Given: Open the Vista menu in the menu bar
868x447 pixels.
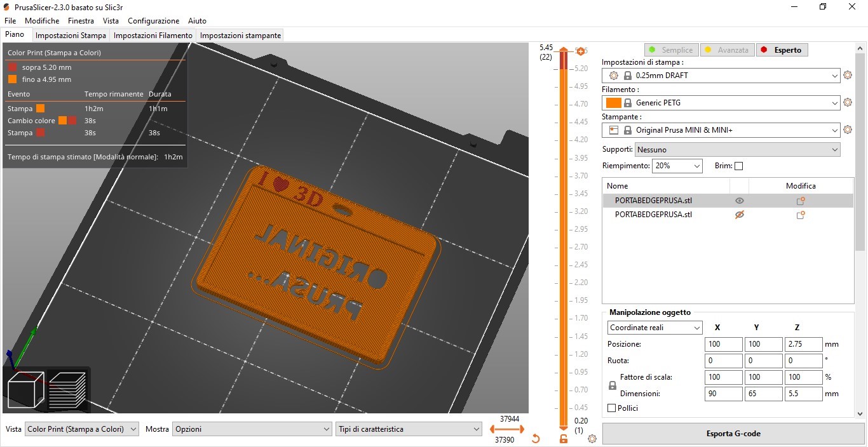Looking at the screenshot, I should [x=111, y=21].
